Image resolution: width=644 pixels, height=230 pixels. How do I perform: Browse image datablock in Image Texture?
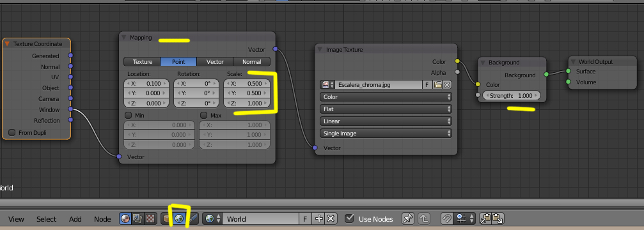pos(328,85)
